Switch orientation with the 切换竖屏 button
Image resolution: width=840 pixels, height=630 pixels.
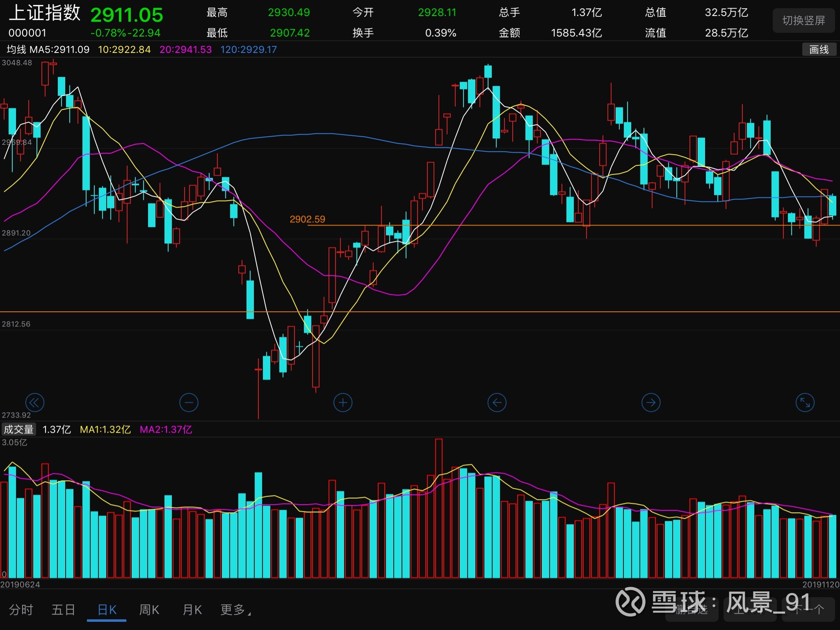click(x=803, y=21)
